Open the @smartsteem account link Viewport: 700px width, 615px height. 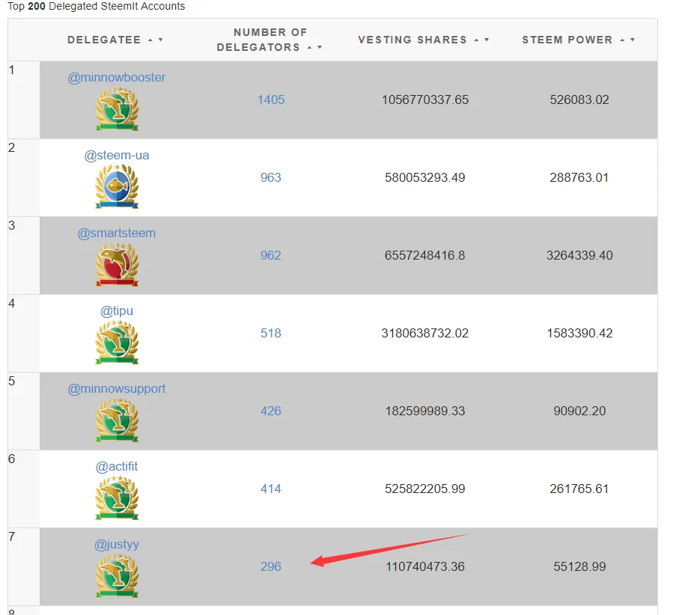(x=117, y=233)
